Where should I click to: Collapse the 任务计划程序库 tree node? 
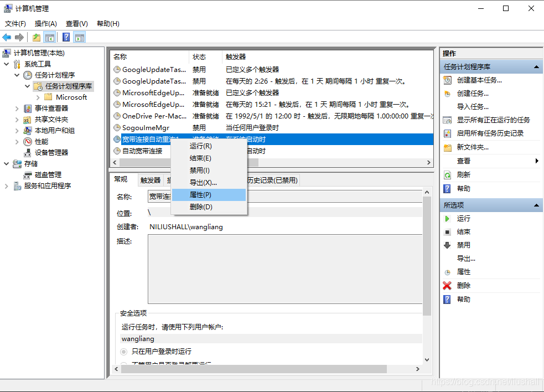(x=28, y=86)
